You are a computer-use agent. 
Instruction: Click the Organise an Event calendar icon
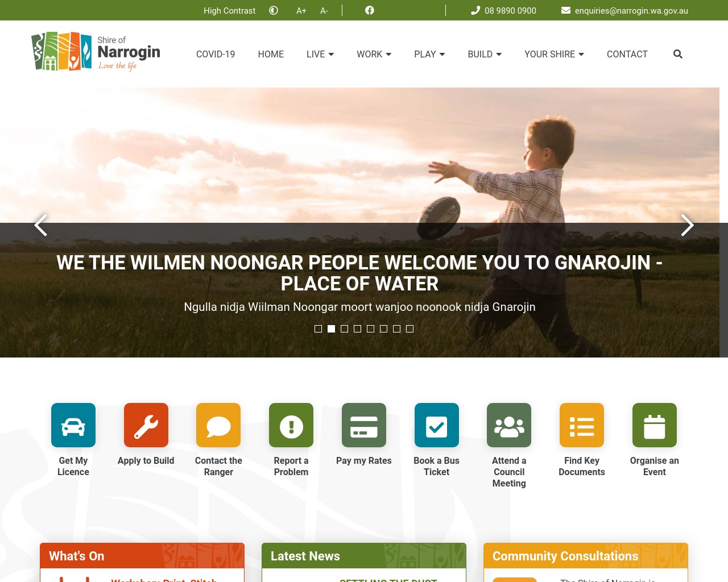click(654, 425)
